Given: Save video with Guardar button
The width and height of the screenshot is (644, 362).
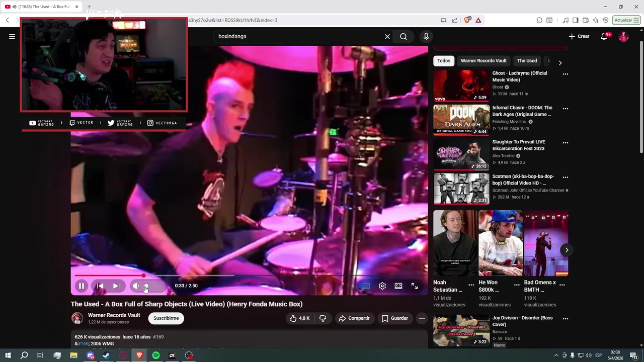Looking at the screenshot, I should (395, 318).
